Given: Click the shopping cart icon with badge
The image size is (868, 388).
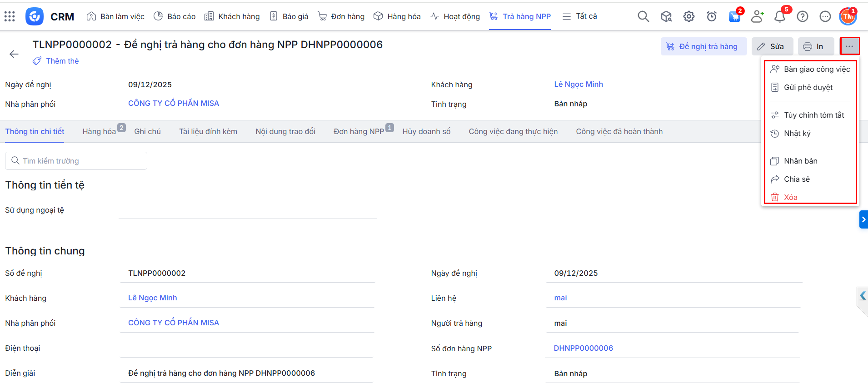Looking at the screenshot, I should pyautogui.click(x=734, y=17).
